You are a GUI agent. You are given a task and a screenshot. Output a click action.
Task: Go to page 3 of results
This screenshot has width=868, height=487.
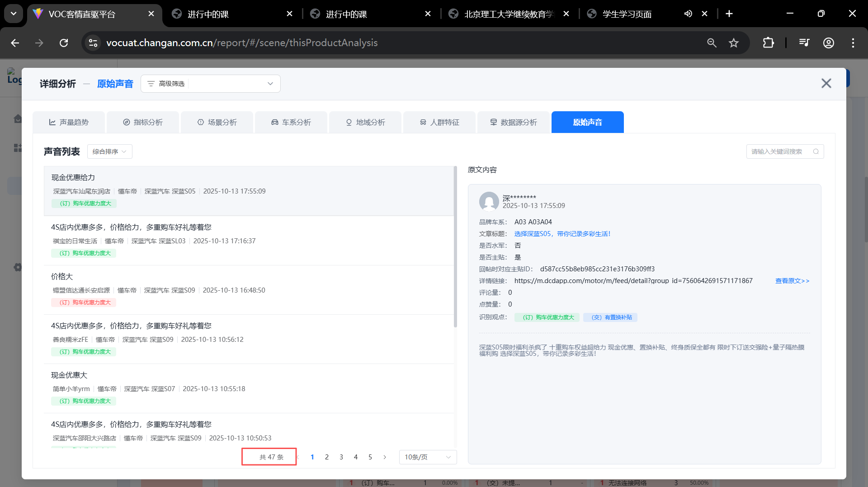[341, 457]
